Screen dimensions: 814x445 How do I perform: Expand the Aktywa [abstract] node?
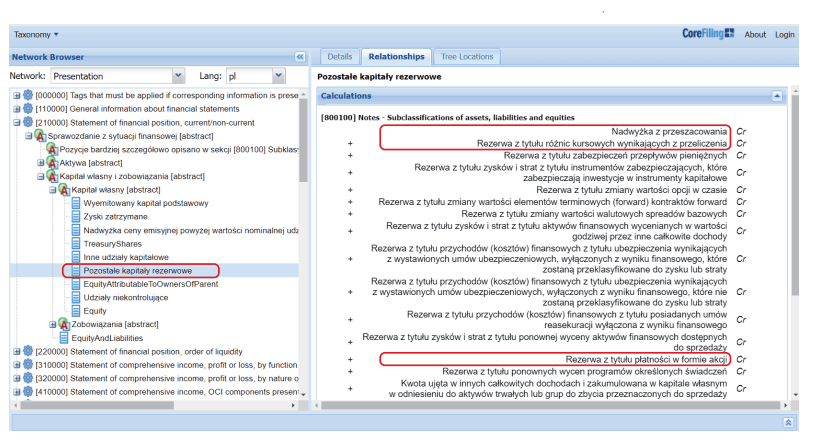pos(40,163)
